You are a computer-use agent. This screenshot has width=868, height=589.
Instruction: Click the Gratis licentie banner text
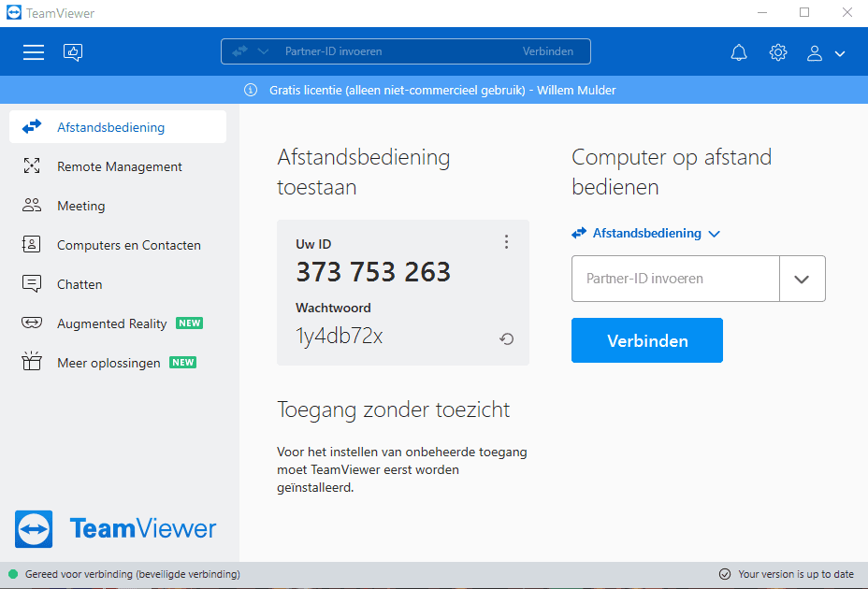(x=442, y=91)
